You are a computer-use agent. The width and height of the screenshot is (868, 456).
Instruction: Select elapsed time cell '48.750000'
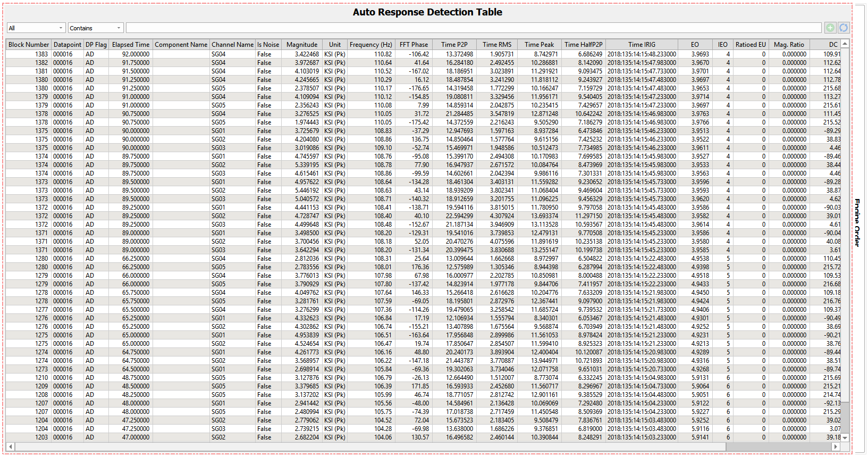[131, 378]
